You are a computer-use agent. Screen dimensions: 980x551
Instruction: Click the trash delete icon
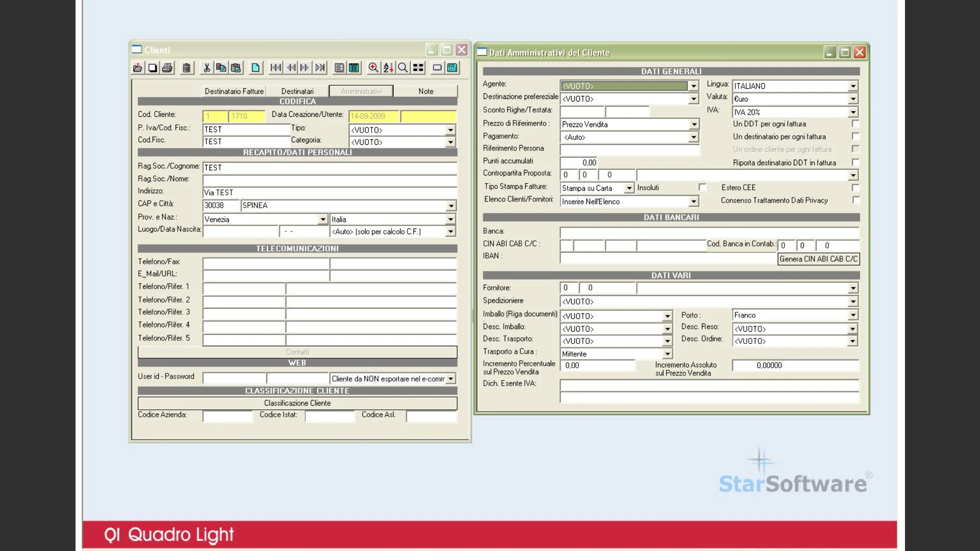tap(187, 68)
